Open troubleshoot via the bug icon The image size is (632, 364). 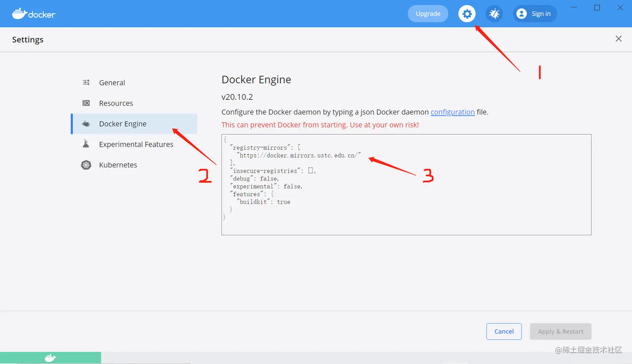pyautogui.click(x=494, y=14)
